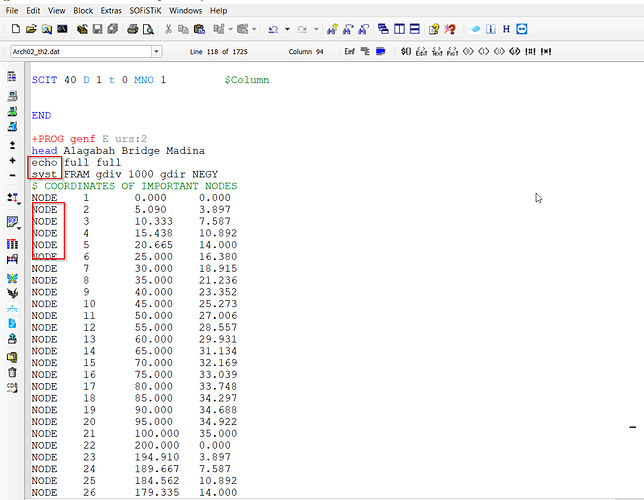Click the help question mark document icon
The height and width of the screenshot is (500, 644).
pos(434,29)
